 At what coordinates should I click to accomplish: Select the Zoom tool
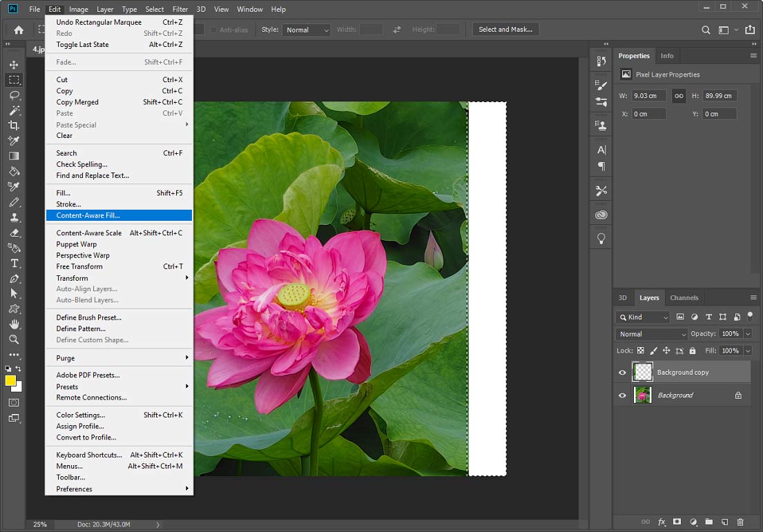tap(14, 339)
